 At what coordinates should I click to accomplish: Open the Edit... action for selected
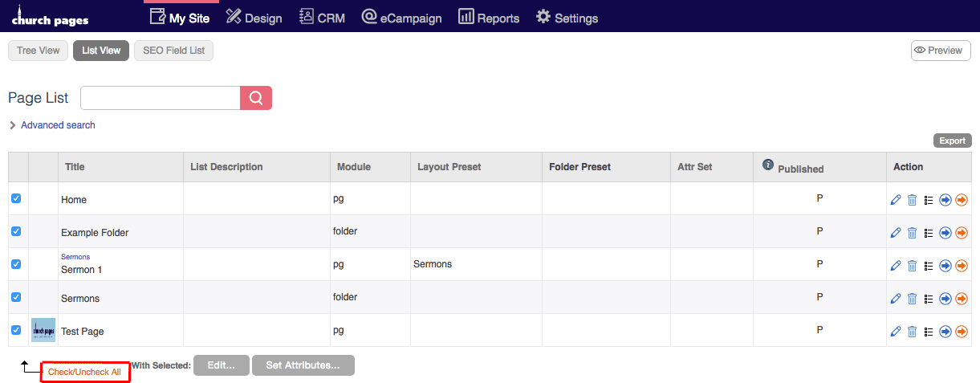pyautogui.click(x=221, y=365)
